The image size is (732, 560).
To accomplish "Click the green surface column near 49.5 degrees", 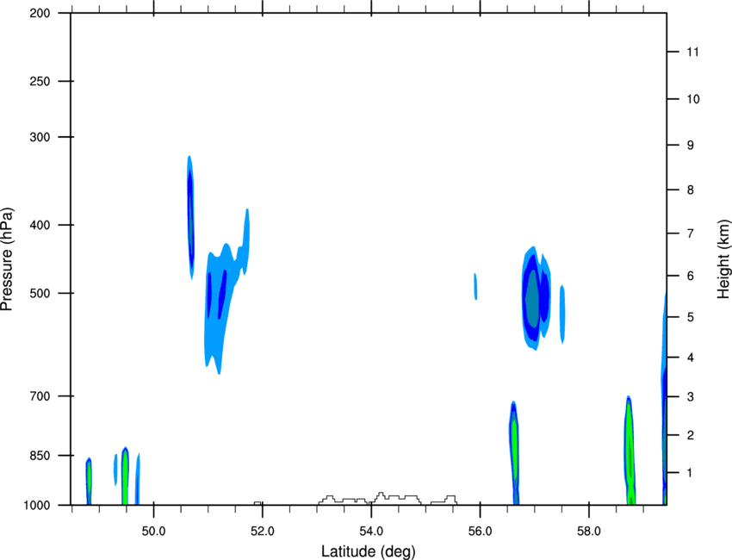I will click(x=125, y=476).
